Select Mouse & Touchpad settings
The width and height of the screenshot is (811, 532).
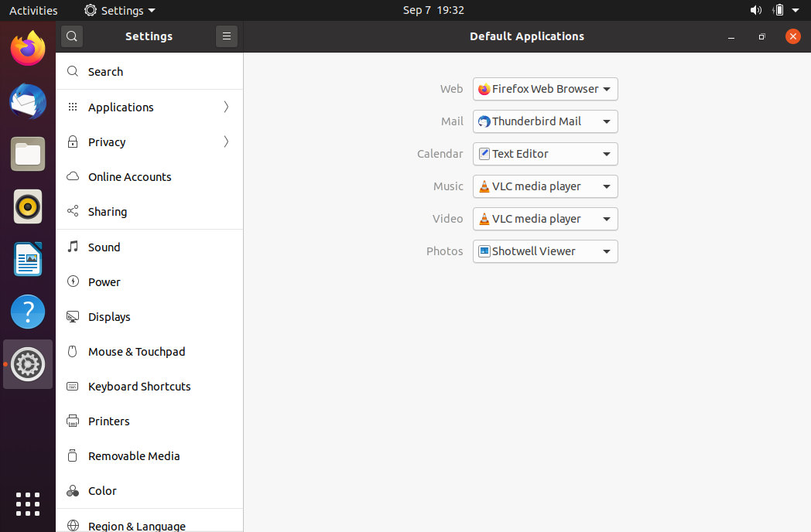pos(149,352)
